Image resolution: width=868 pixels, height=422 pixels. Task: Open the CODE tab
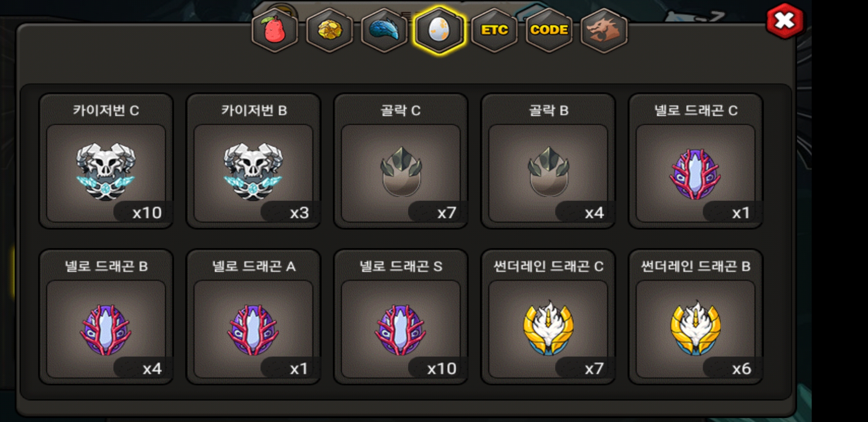[549, 30]
